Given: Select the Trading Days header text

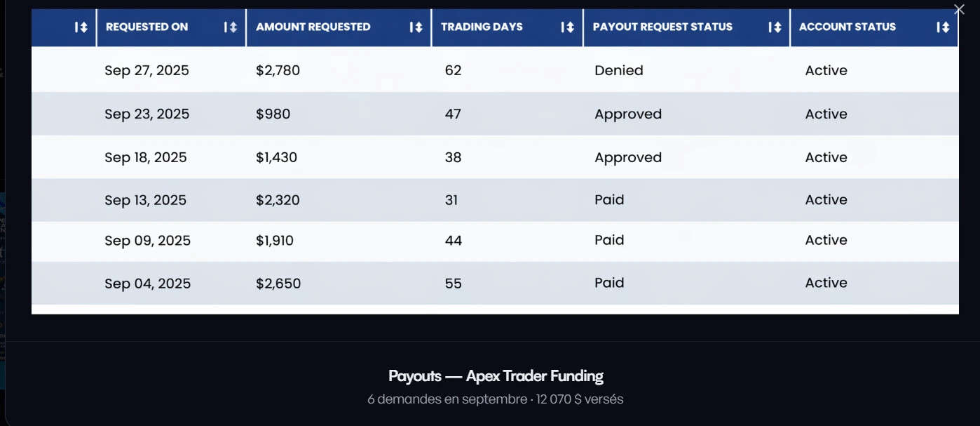Looking at the screenshot, I should [x=482, y=27].
